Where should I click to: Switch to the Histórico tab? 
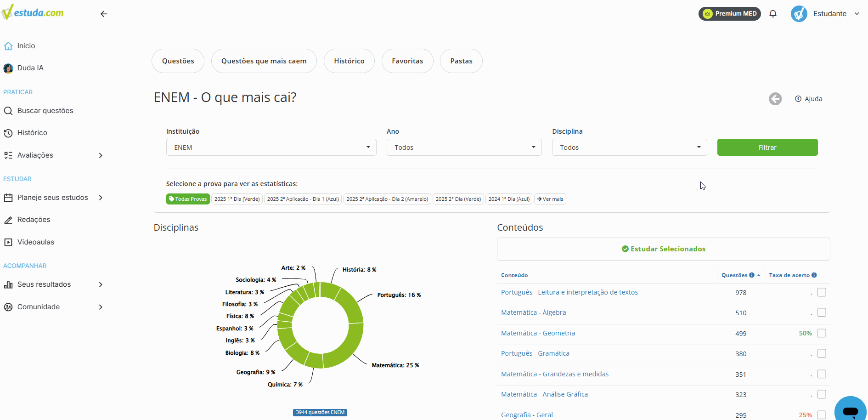tap(349, 61)
